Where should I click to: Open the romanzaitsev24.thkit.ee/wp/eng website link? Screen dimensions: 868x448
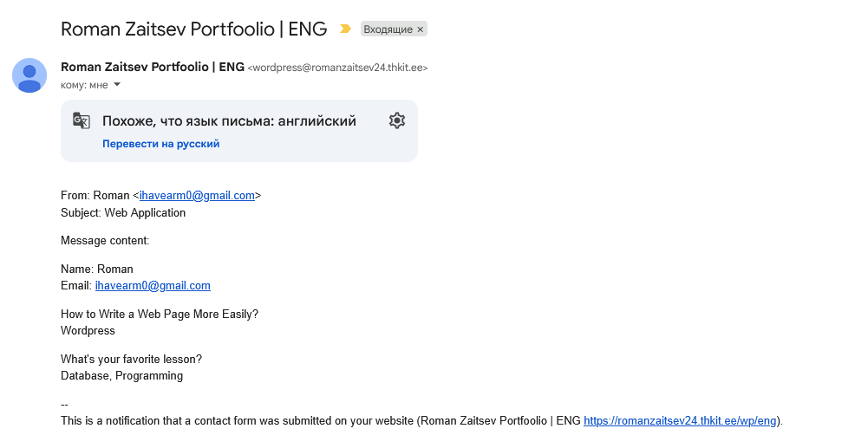pyautogui.click(x=680, y=421)
